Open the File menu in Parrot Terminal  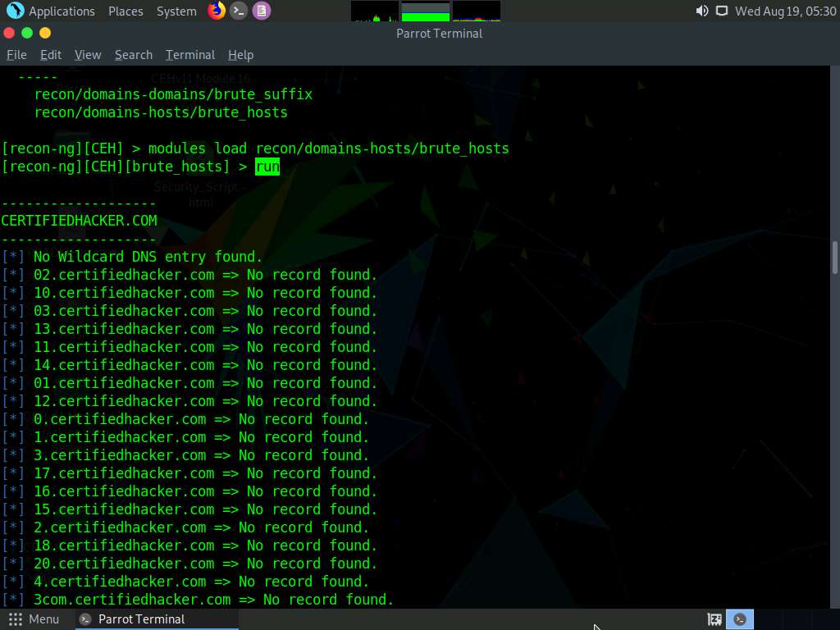pyautogui.click(x=16, y=55)
